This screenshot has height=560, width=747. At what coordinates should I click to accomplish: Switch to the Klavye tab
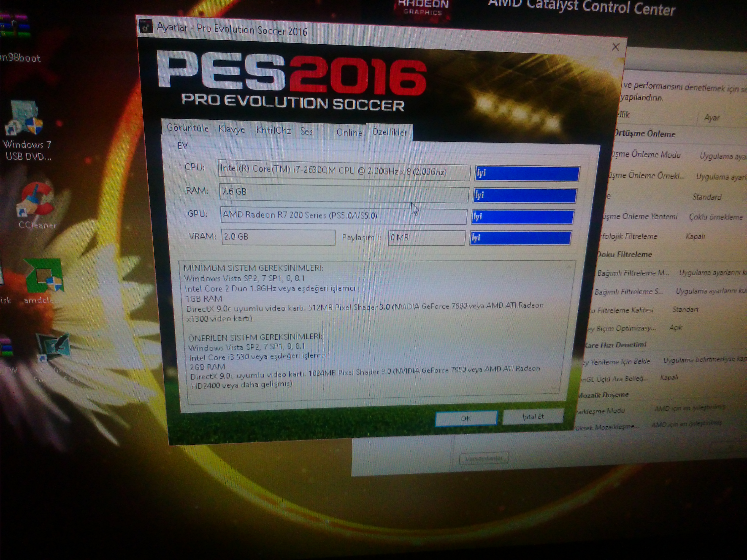(232, 129)
